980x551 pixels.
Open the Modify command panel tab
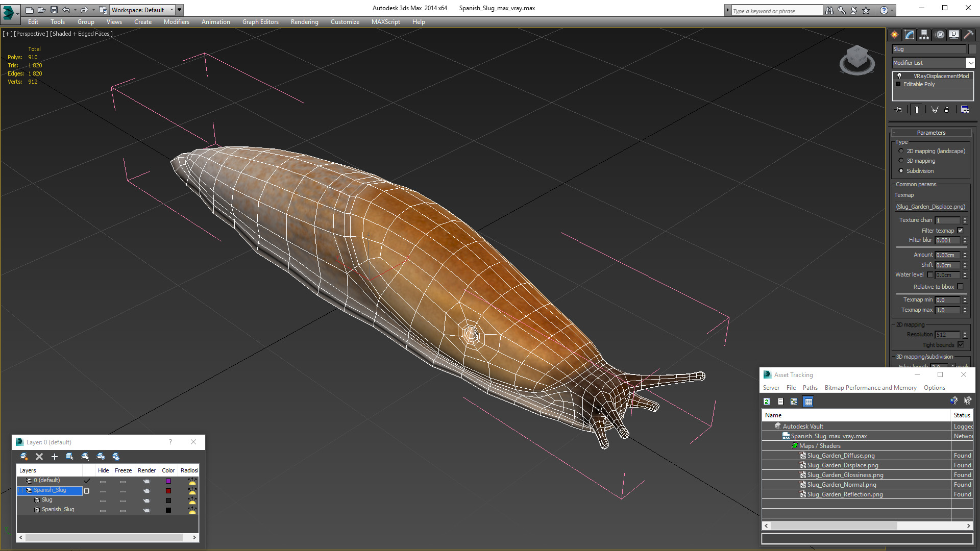pos(910,35)
